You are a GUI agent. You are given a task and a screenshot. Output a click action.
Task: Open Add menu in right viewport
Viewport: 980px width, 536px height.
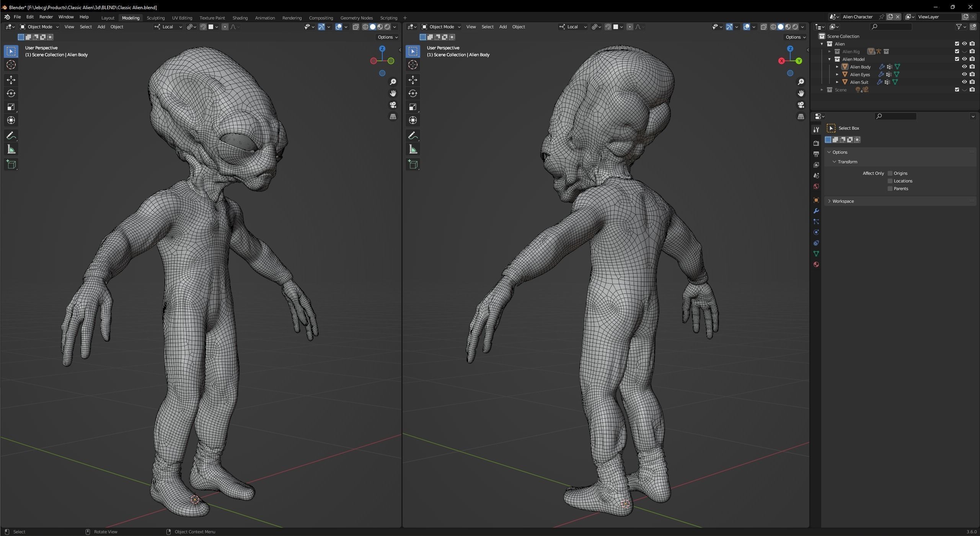(x=503, y=27)
